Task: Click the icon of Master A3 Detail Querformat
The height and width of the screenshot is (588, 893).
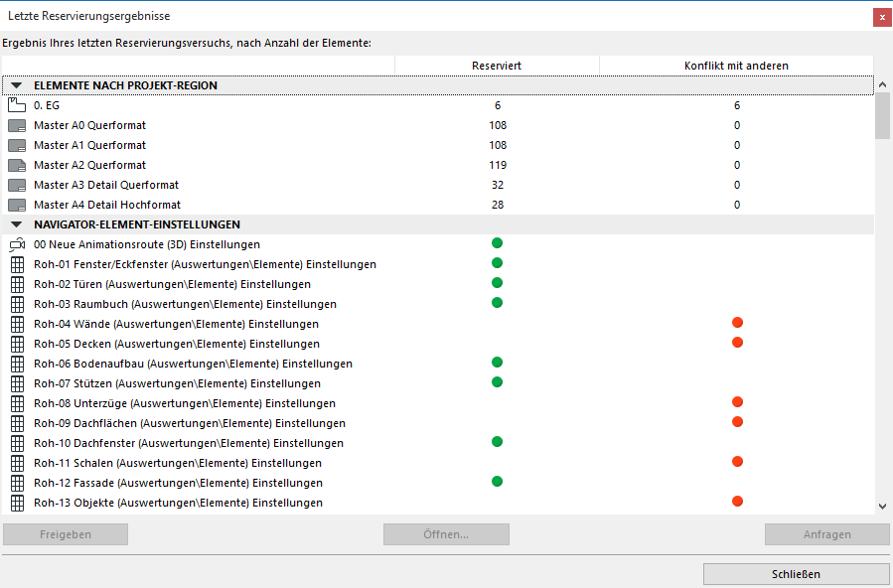Action: 17,185
